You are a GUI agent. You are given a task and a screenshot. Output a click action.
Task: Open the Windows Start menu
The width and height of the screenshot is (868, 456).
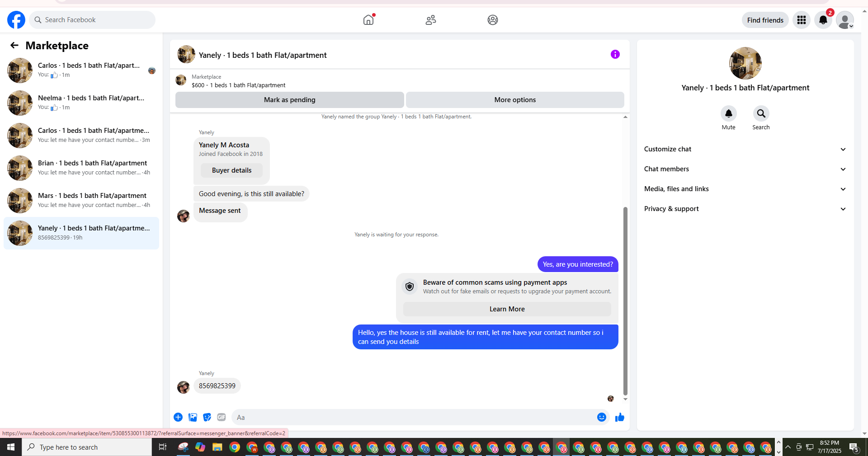[x=11, y=447]
